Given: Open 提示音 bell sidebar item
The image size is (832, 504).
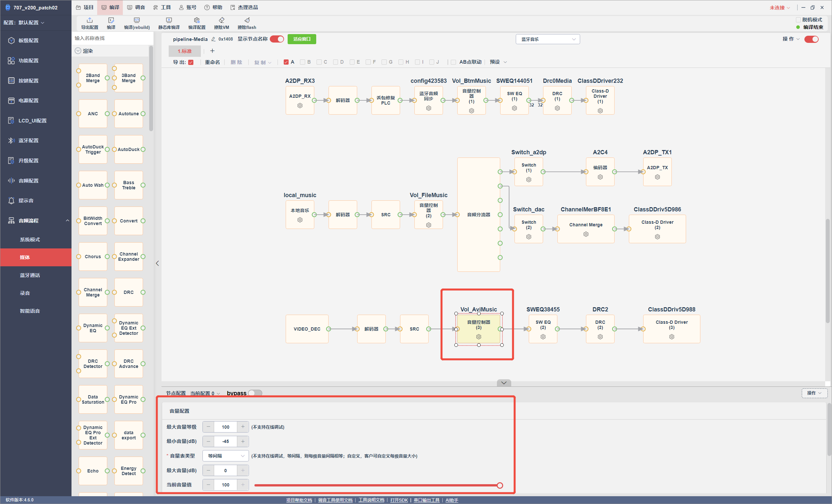Looking at the screenshot, I should [36, 200].
